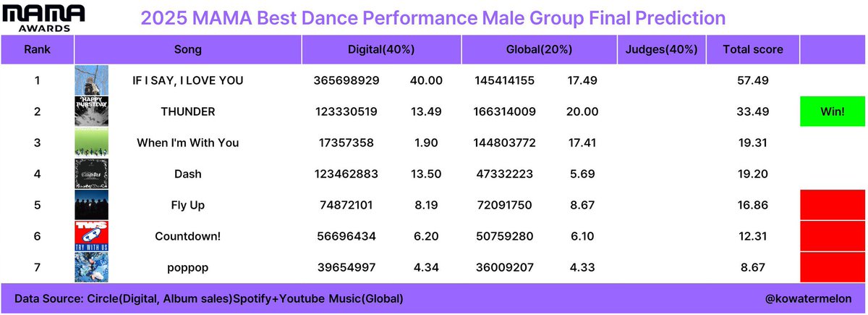This screenshot has width=868, height=315.
Task: Click global count 72091750
Action: [503, 205]
